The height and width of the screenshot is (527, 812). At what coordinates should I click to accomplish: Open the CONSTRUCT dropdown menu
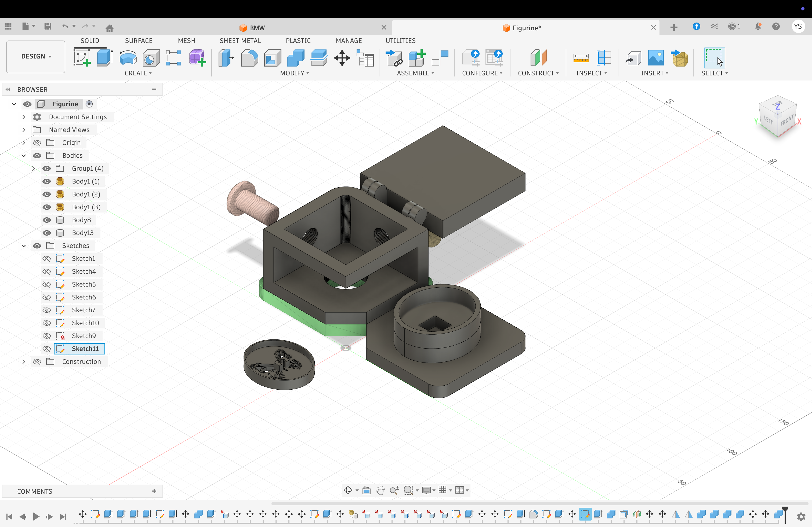coord(538,73)
